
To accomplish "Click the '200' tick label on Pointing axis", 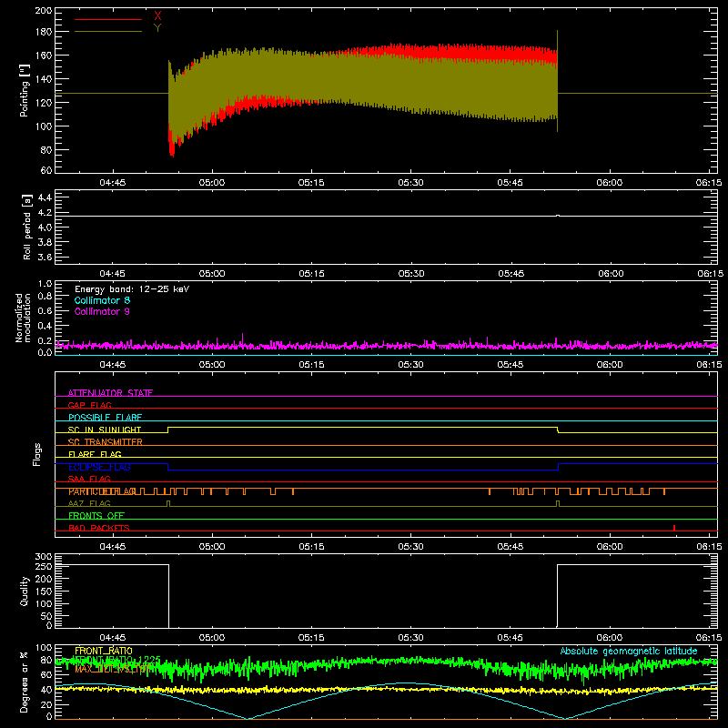I will (44, 11).
